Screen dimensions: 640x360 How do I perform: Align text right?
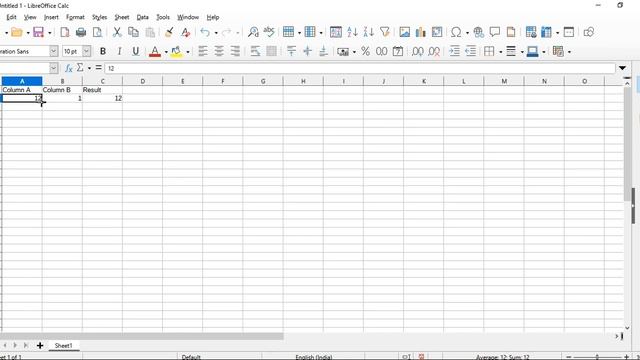(x=235, y=51)
